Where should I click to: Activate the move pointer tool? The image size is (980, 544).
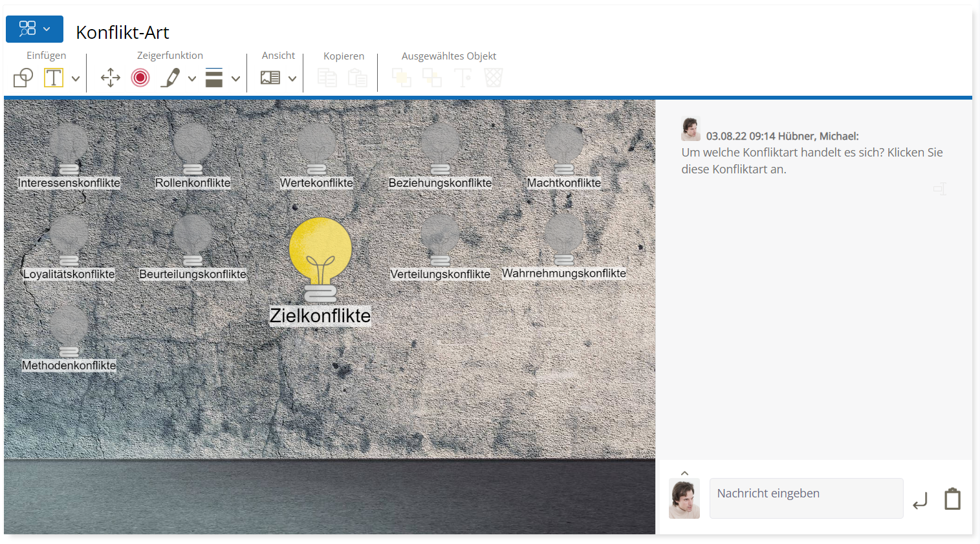(111, 78)
